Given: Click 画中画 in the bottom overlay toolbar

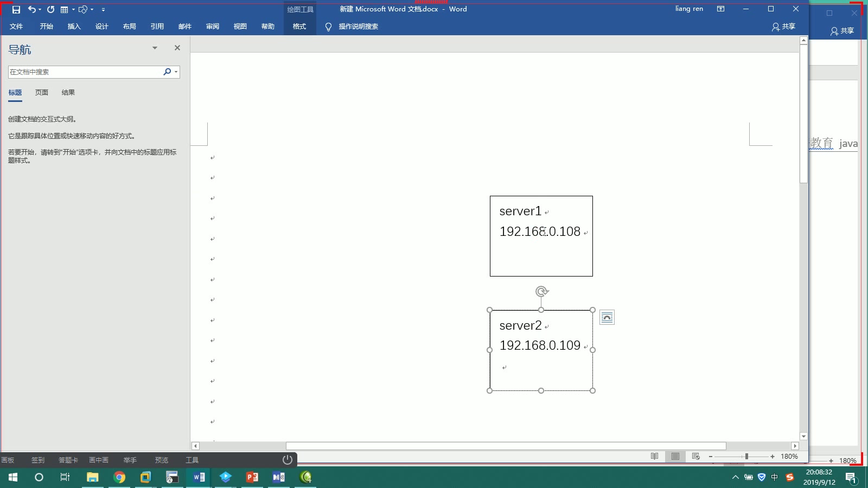Looking at the screenshot, I should (x=99, y=460).
